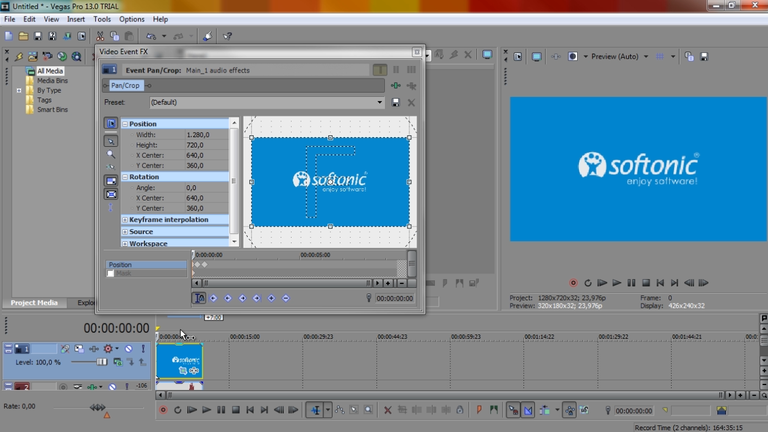Viewport: 768px width, 432px height.
Task: Select the softonic clip on the timeline
Action: 180,361
